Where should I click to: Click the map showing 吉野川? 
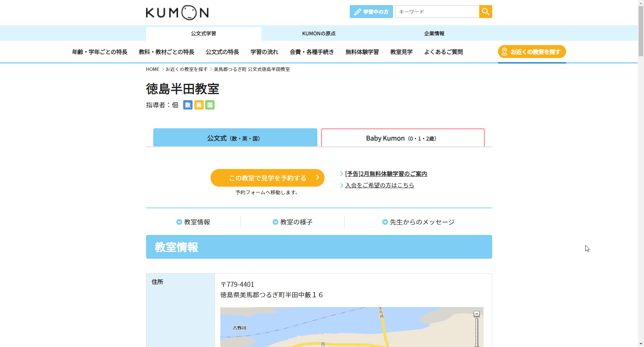click(x=352, y=327)
